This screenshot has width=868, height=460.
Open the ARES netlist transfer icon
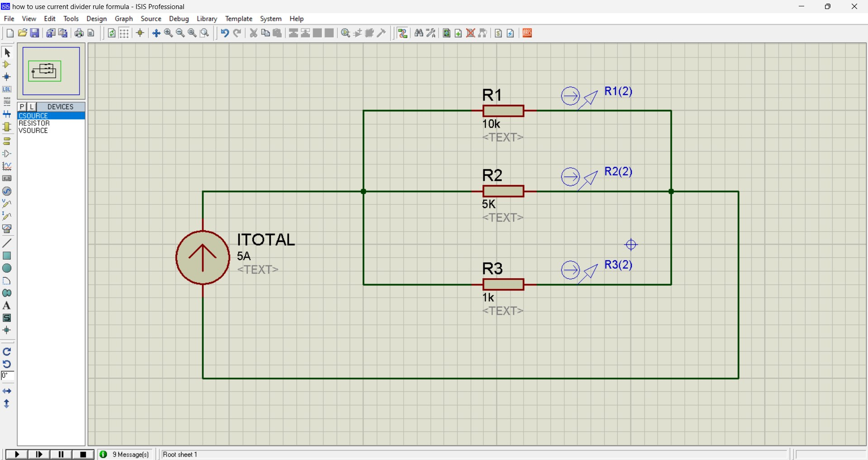(527, 33)
